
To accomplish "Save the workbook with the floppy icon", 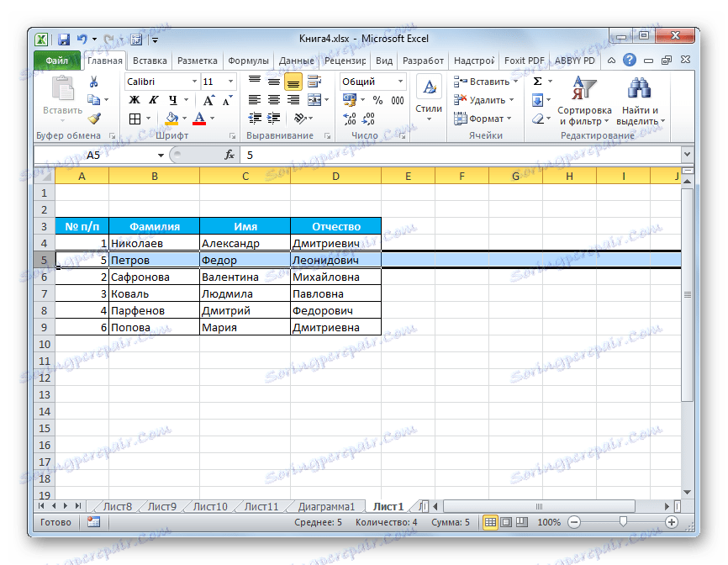I will pyautogui.click(x=64, y=40).
